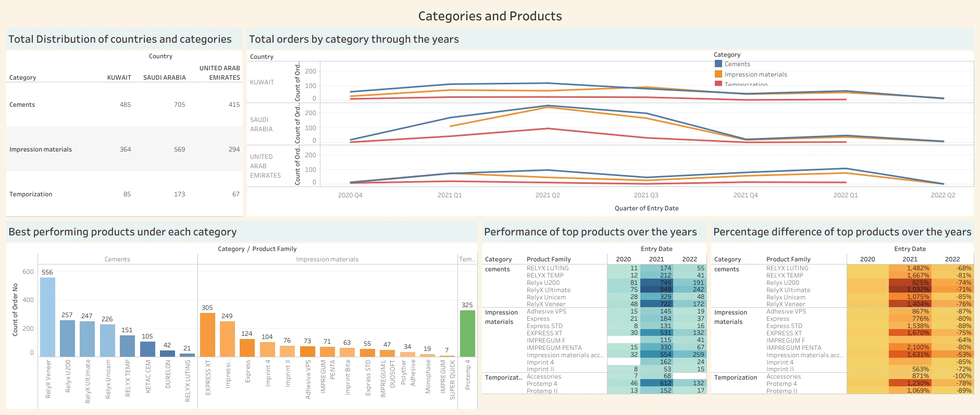Select Temporization UAE value 67

(x=236, y=194)
